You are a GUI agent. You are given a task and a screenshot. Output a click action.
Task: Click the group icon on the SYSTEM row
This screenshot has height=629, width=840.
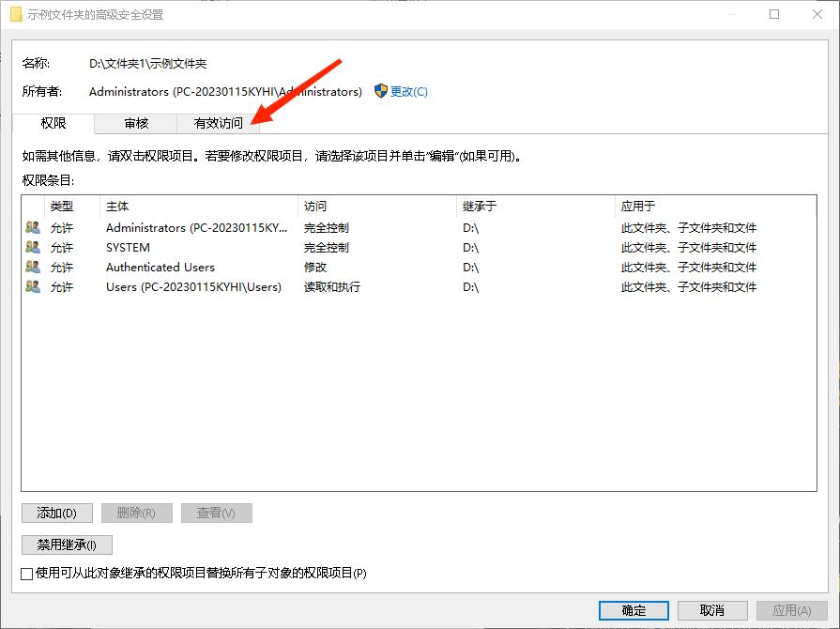point(30,247)
